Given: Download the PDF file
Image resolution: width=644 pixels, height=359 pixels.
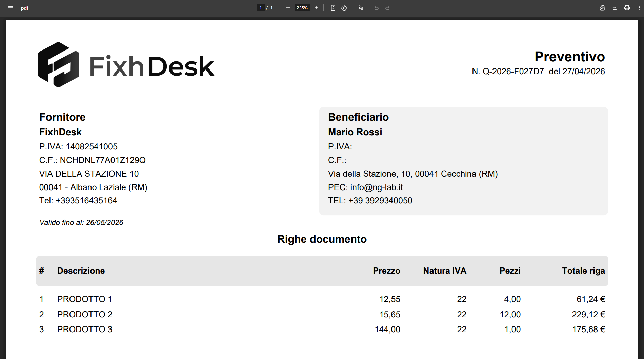Looking at the screenshot, I should [x=615, y=8].
